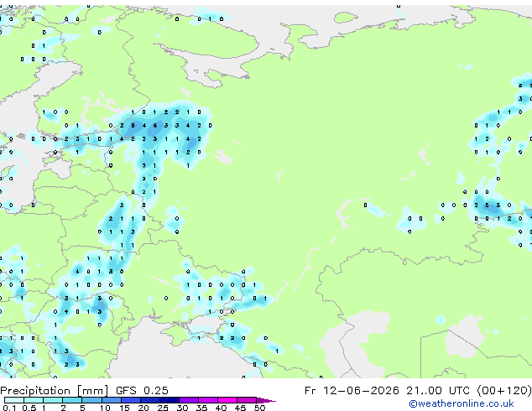
Task: Click the '50' legend value label
Action: pos(259,408)
